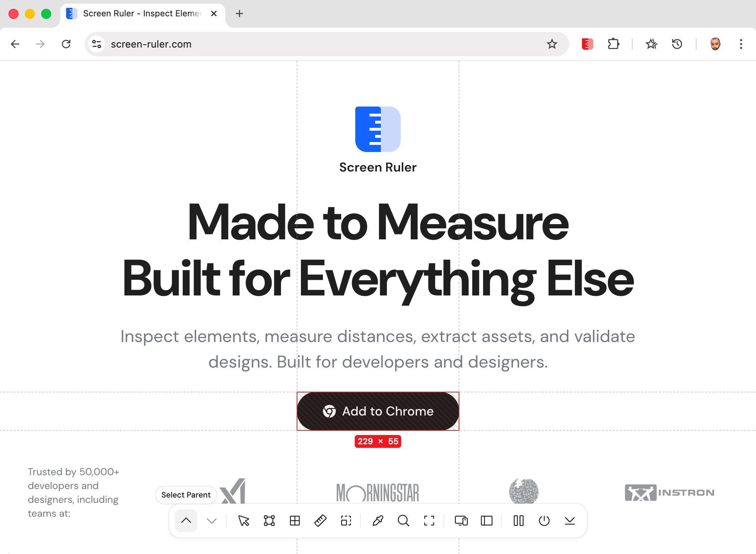Screen dimensions: 756x554
Task: Select the arrow cursor inspect tool
Action: tap(244, 521)
